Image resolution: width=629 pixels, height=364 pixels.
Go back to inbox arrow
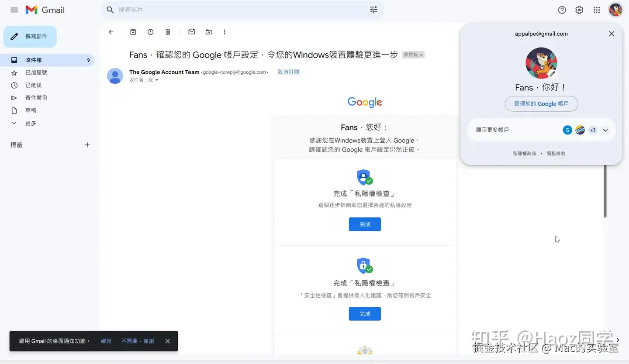[111, 32]
